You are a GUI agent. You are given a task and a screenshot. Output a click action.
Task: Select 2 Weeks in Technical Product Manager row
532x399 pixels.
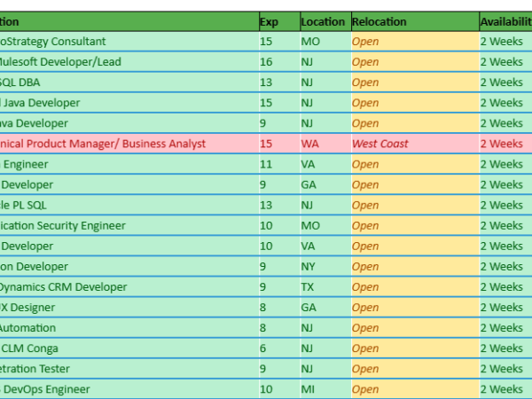tap(506, 144)
